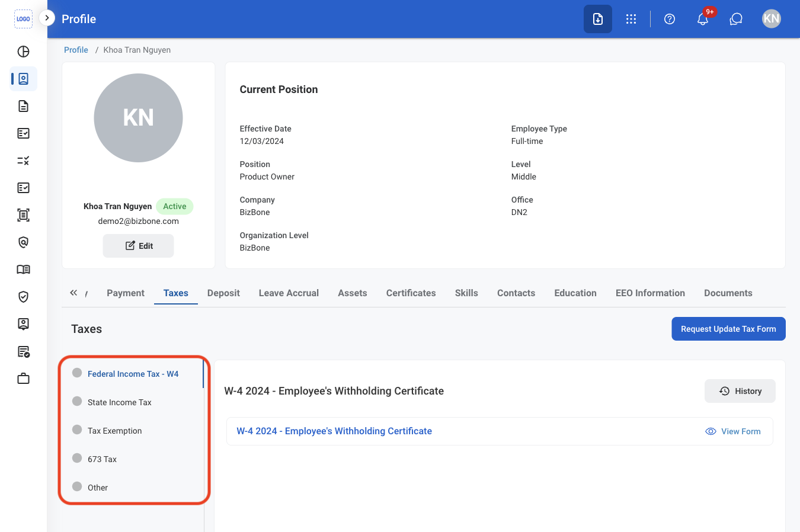800x532 pixels.
Task: Select the 673 Tax option
Action: point(102,459)
